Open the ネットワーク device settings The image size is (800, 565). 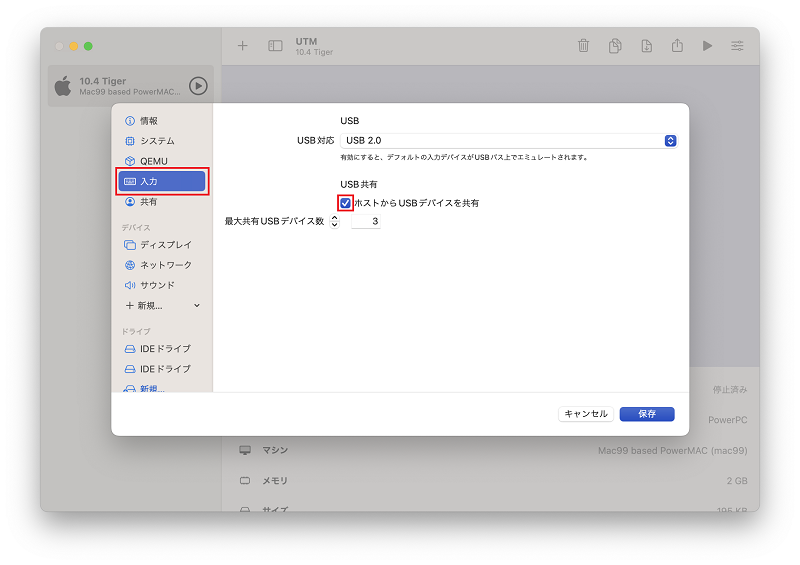click(x=161, y=265)
